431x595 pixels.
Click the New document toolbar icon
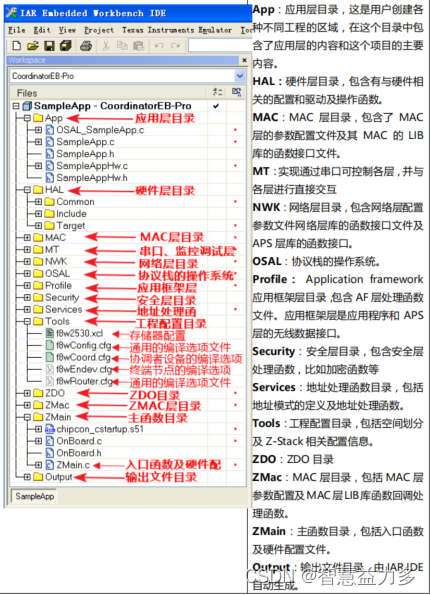[x=17, y=46]
